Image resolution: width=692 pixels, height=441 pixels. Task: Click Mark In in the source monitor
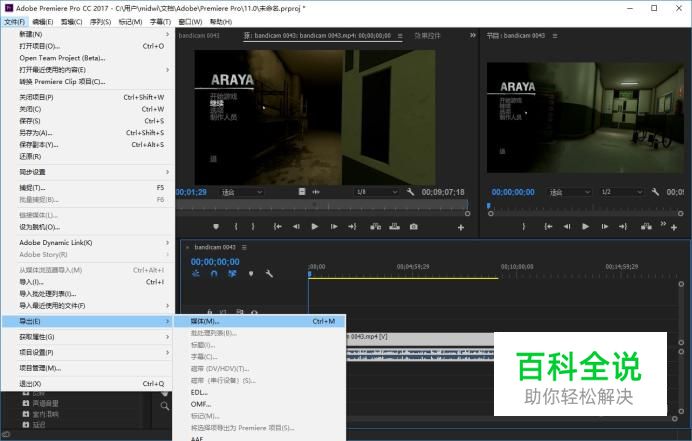[236, 227]
